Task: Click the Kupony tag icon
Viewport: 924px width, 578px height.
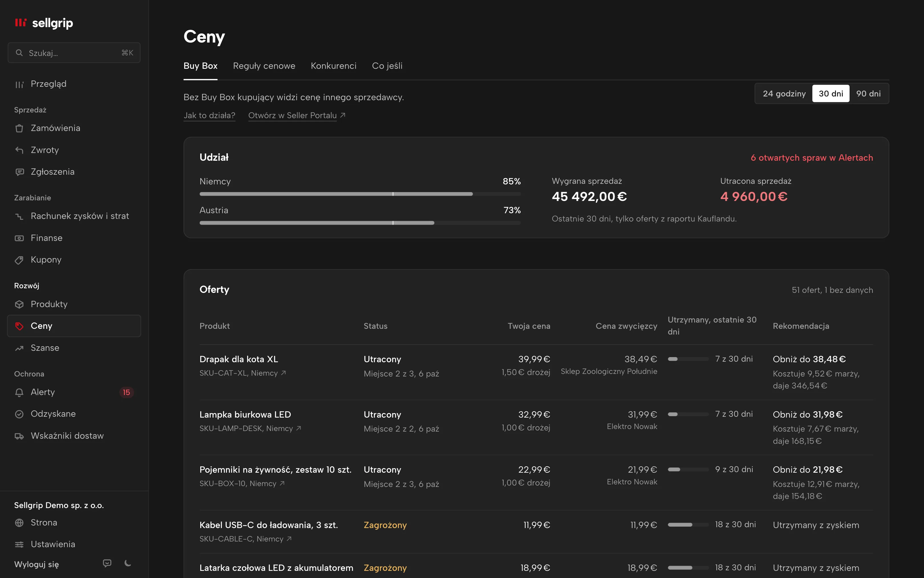Action: point(19,260)
